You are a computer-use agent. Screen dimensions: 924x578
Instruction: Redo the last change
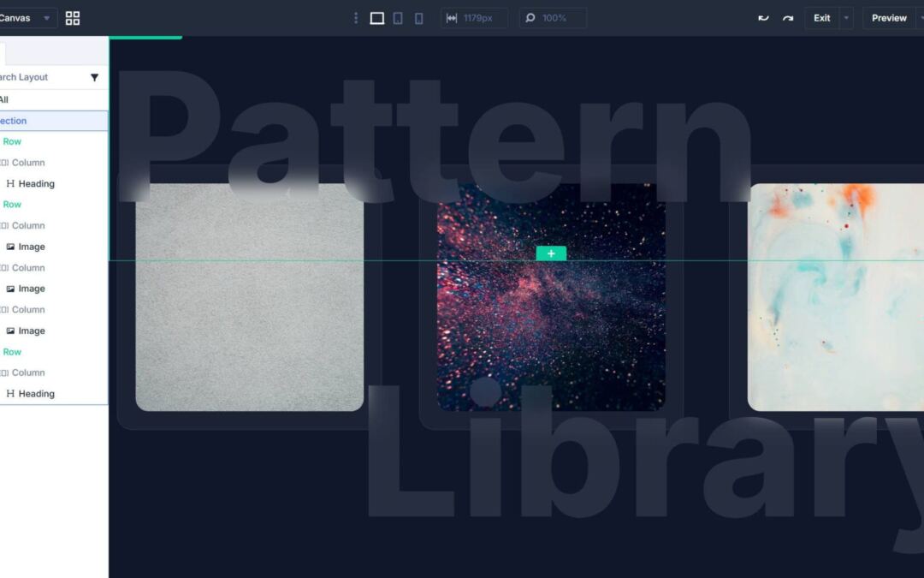[x=787, y=17]
